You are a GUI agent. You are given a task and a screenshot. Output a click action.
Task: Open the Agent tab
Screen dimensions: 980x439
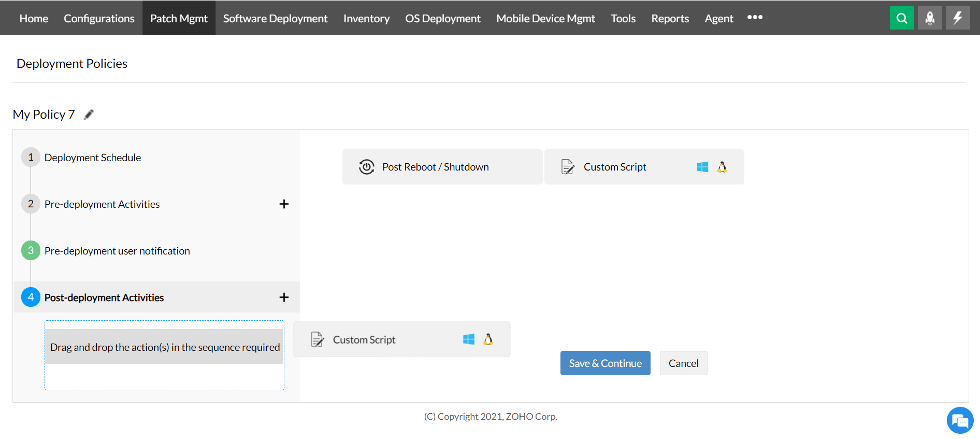click(719, 18)
